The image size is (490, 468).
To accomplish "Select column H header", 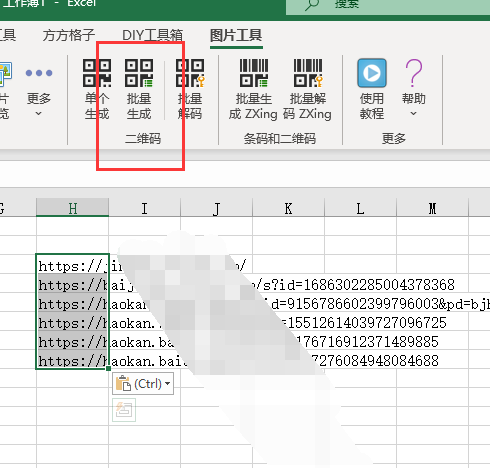I will tap(73, 208).
